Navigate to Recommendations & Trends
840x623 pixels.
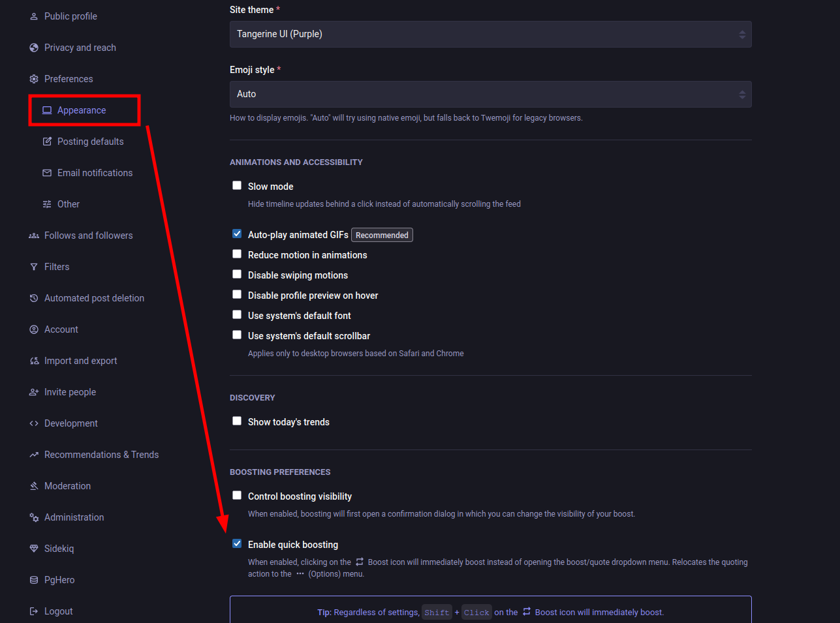101,455
